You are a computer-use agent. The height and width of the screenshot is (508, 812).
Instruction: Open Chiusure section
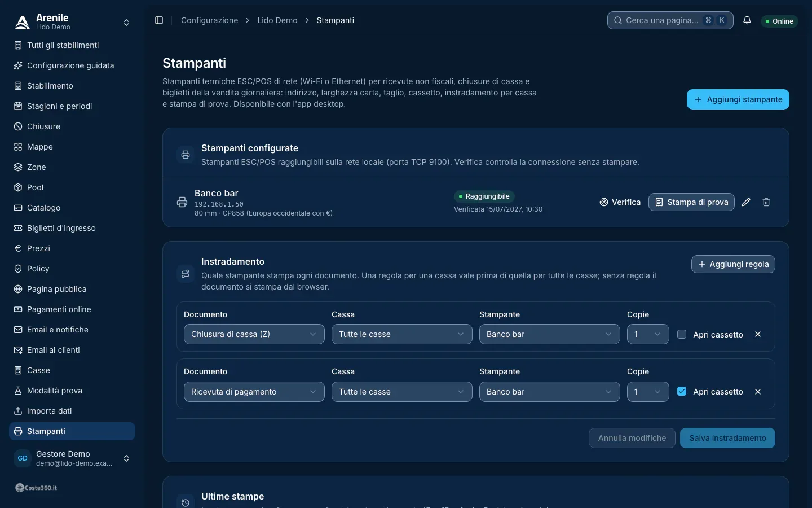72,126
